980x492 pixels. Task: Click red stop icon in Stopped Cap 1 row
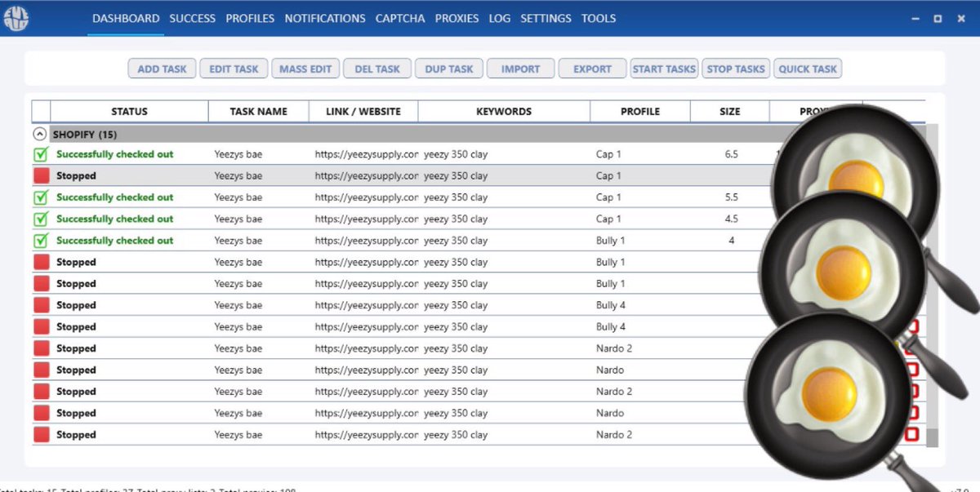tap(41, 175)
